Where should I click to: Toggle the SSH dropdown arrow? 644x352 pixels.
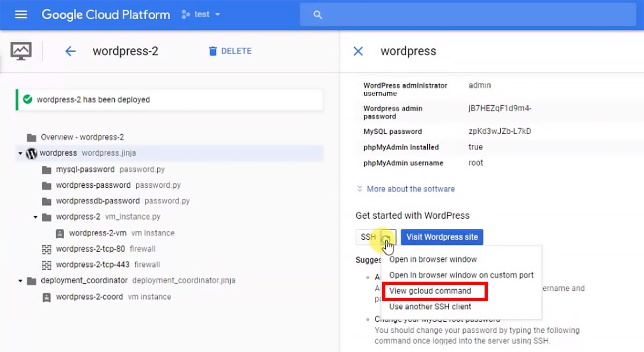(x=389, y=237)
